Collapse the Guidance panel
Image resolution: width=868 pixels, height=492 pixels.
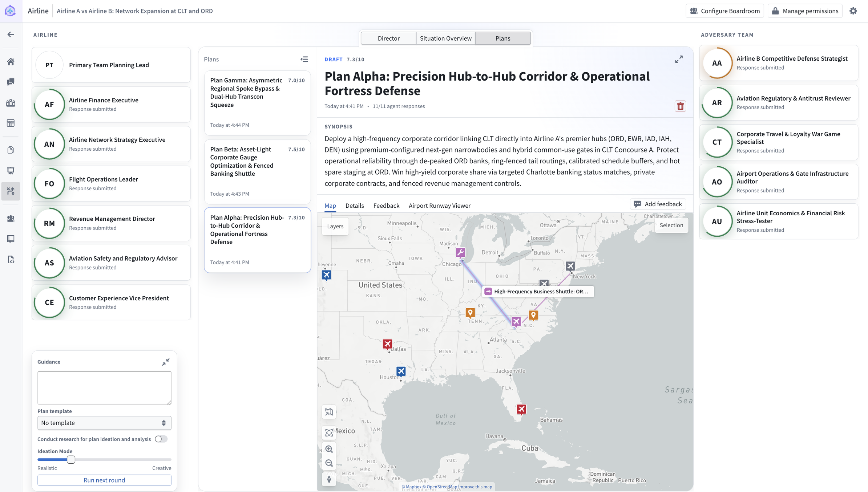[166, 362]
